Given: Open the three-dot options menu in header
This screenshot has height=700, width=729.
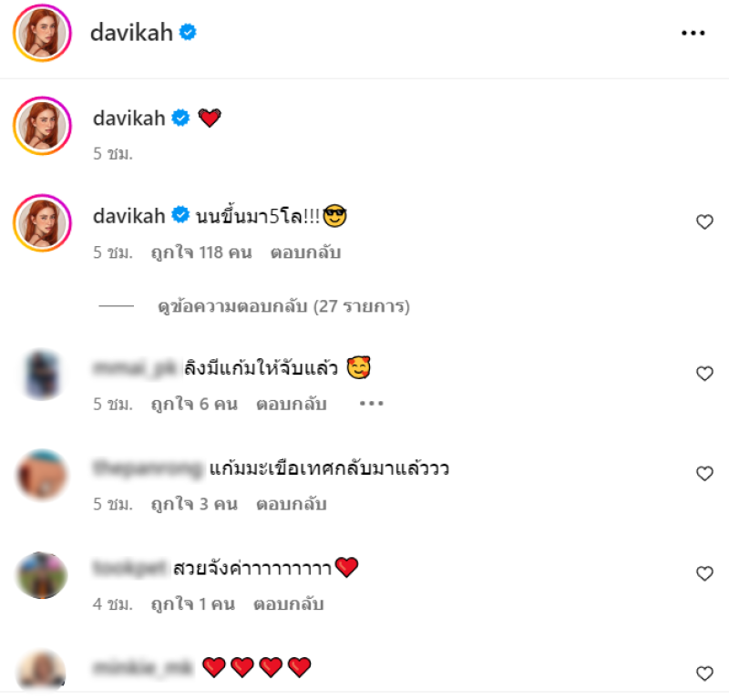Looking at the screenshot, I should pos(693,33).
